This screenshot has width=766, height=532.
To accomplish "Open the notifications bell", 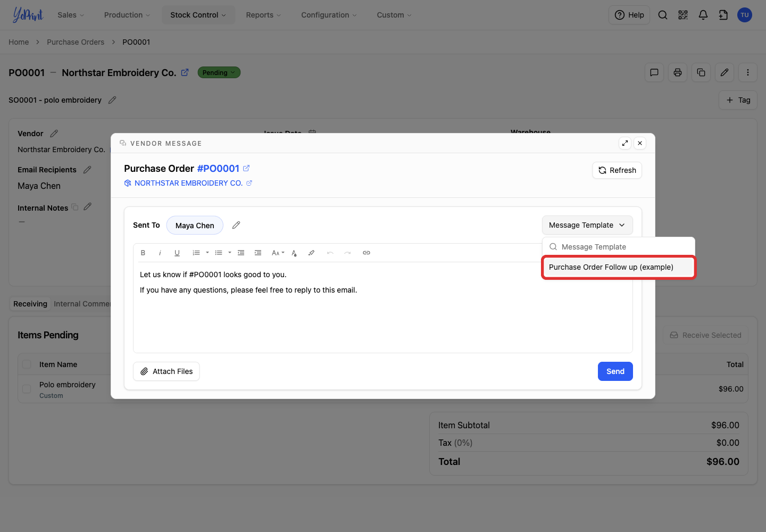I will tap(703, 15).
